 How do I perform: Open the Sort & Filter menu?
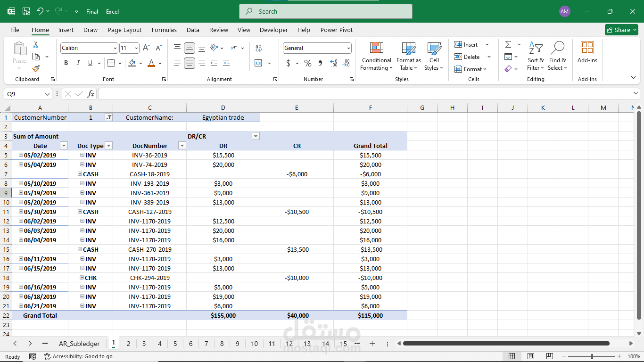click(x=536, y=56)
